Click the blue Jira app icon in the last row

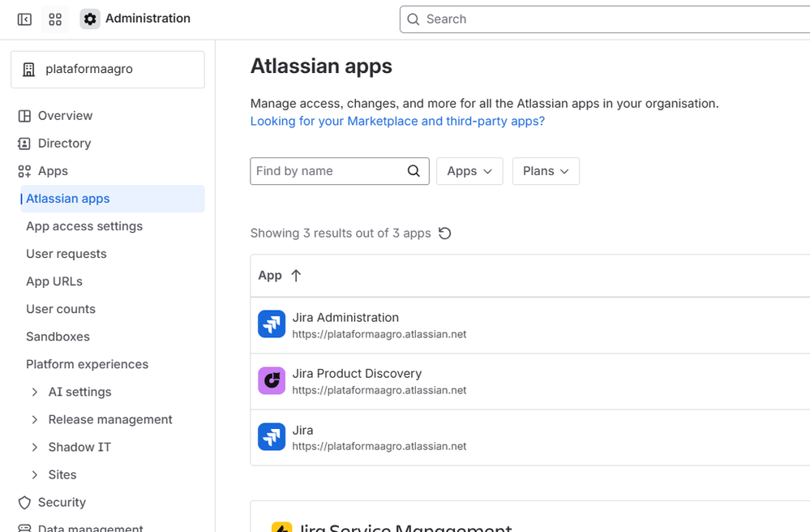pos(272,436)
